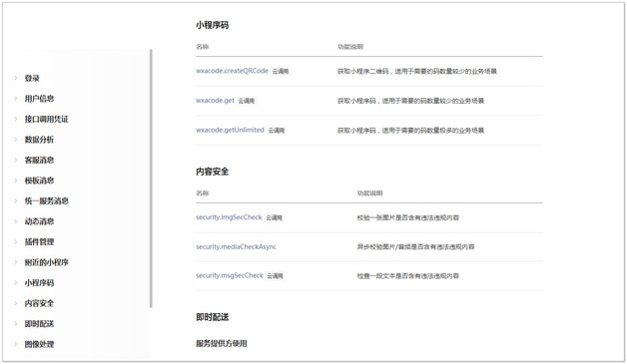Viewport: 627px width, 364px height.
Task: Click 名称 header in 内容安全 table
Action: [x=203, y=193]
